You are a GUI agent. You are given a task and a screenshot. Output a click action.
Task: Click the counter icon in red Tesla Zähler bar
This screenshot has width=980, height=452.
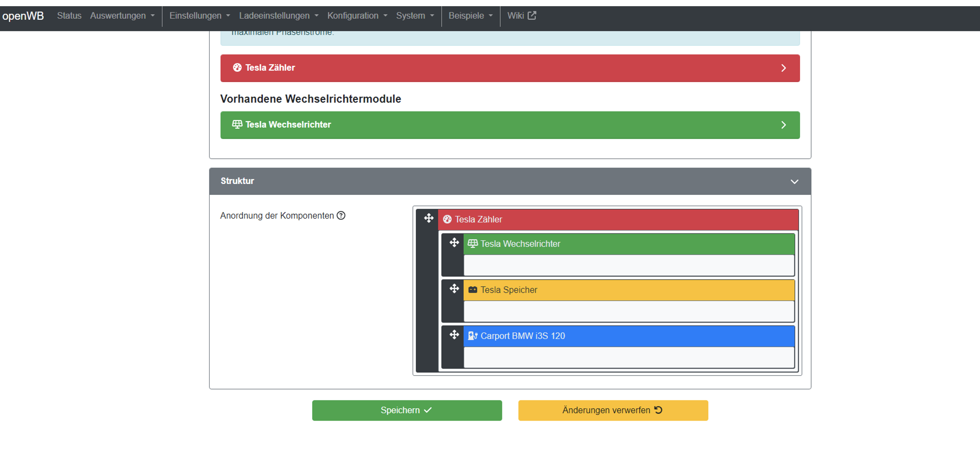(x=237, y=68)
